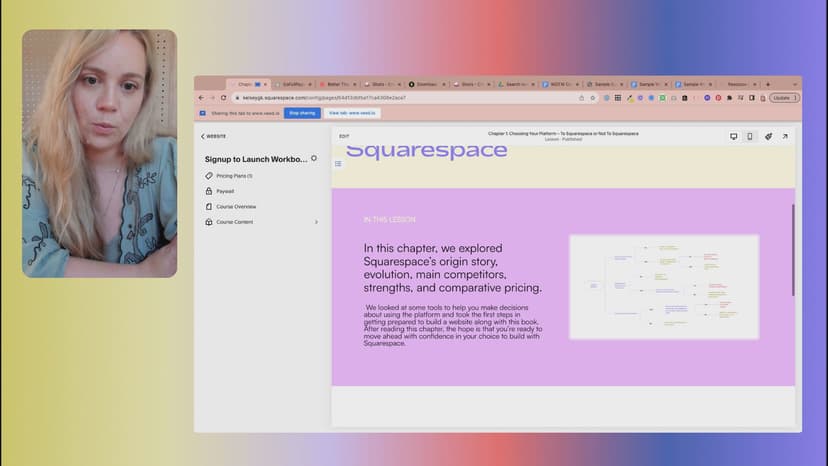
Task: Click the View tab: www.veed.io button
Action: point(350,113)
